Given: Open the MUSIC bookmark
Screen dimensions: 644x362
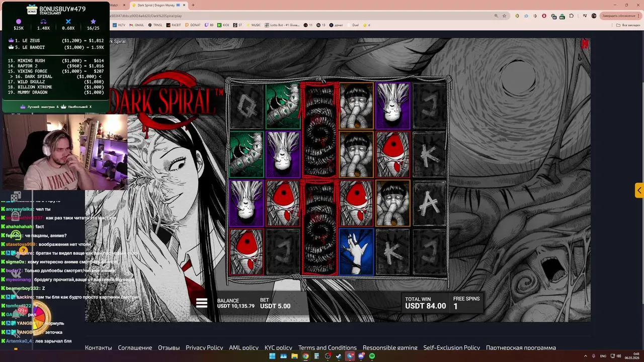Looking at the screenshot, I should click(254, 25).
